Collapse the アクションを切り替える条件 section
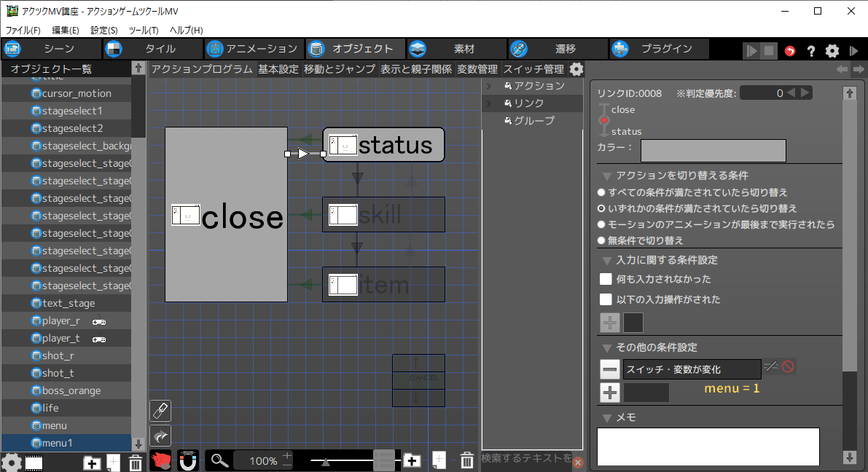The width and height of the screenshot is (868, 472). pyautogui.click(x=606, y=176)
